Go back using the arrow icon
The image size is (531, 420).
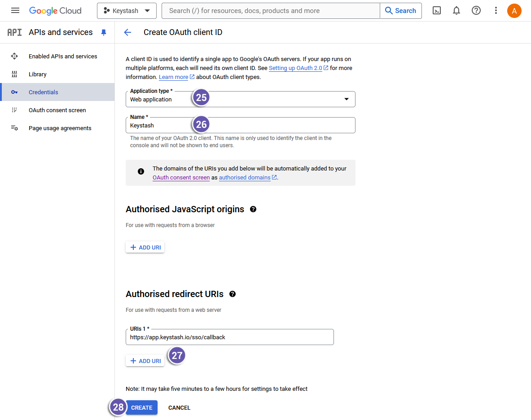(127, 32)
